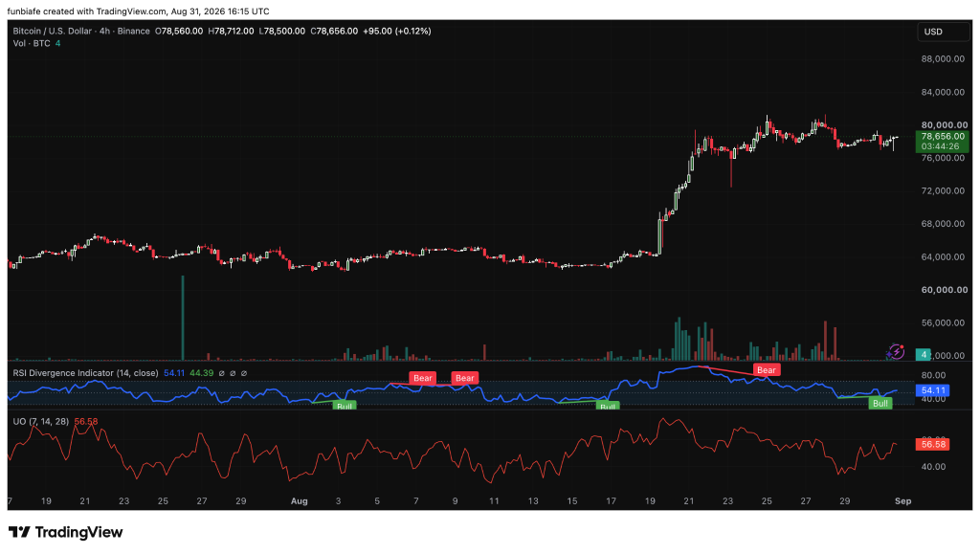Image resolution: width=980 pixels, height=554 pixels.
Task: Click the Sep label on the time axis
Action: (903, 501)
